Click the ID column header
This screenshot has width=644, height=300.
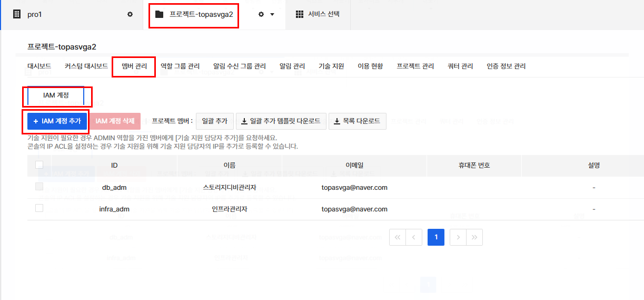pos(114,165)
